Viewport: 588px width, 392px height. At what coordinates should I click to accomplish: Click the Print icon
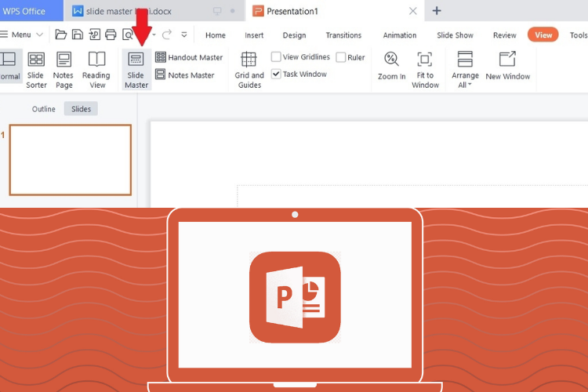pos(111,34)
